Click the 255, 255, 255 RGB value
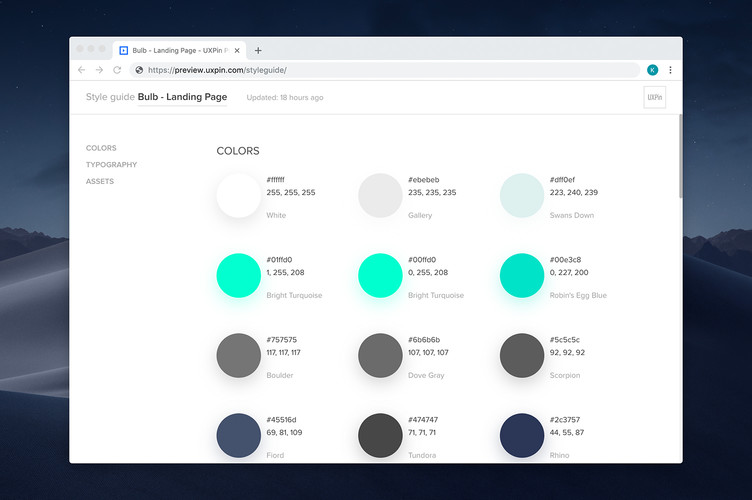This screenshot has width=752, height=500. click(291, 192)
